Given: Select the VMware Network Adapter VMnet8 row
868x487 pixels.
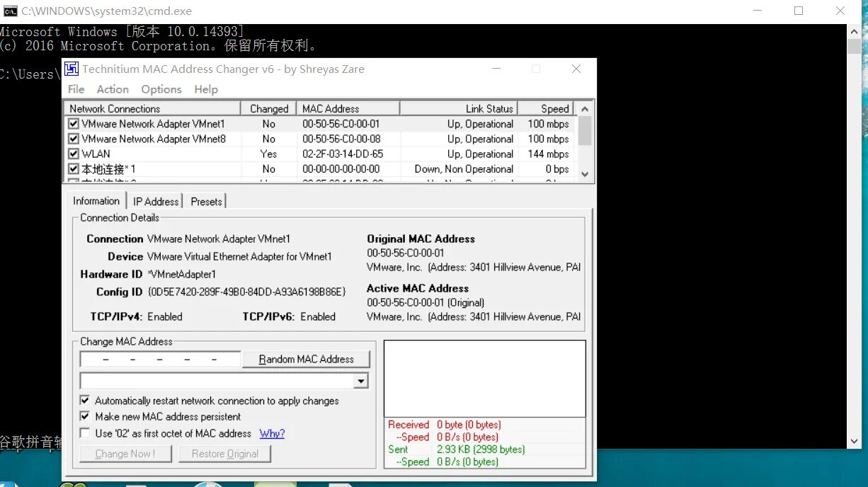Looking at the screenshot, I should 320,139.
